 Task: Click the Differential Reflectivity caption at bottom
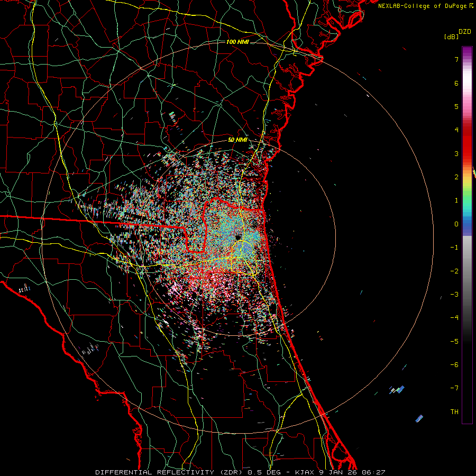[240, 472]
